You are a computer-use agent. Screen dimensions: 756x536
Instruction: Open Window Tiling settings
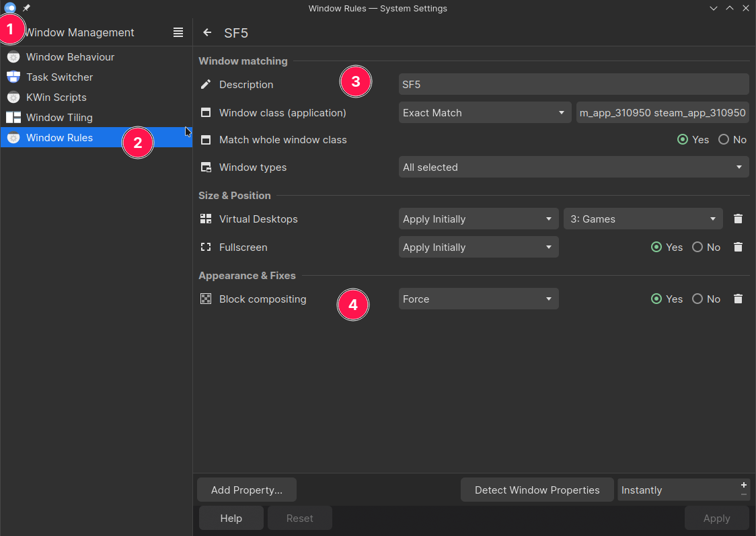point(96,118)
